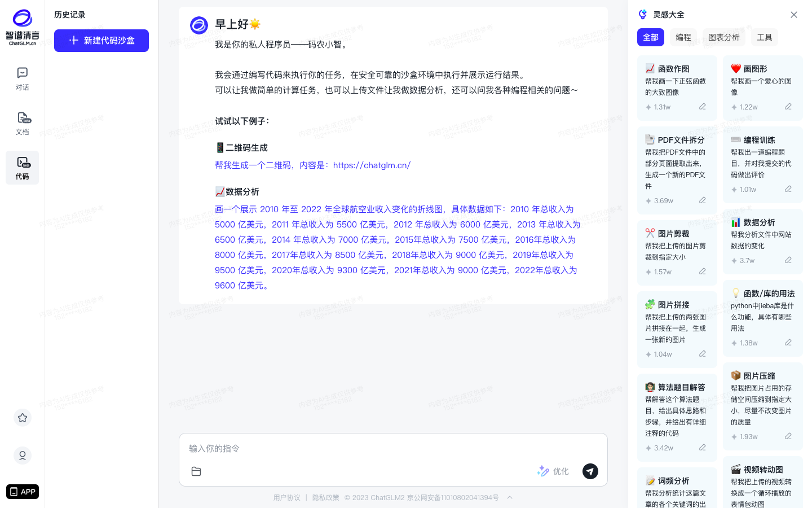Edit the 函数作图 card prompt
812x508 pixels.
(x=703, y=107)
